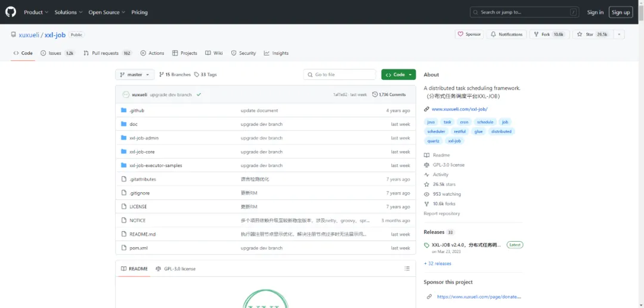The height and width of the screenshot is (308, 644).
Task: Switch to the Issues tab
Action: pyautogui.click(x=58, y=53)
